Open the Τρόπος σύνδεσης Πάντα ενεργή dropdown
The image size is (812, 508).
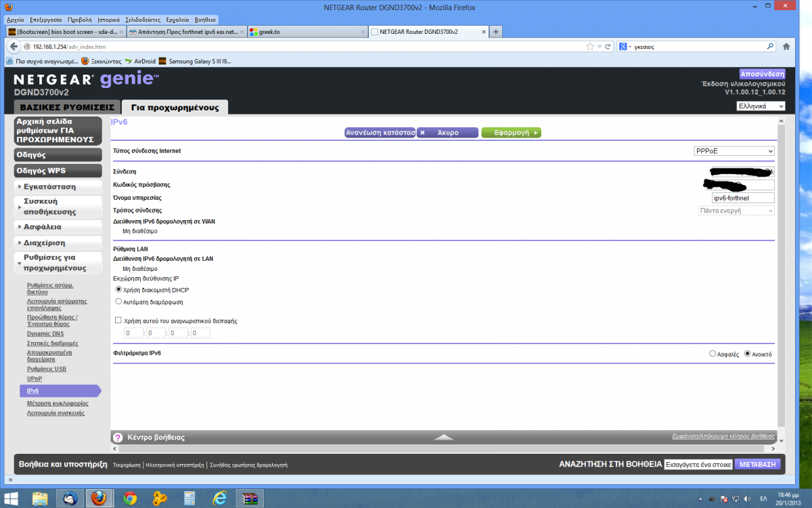pos(736,211)
